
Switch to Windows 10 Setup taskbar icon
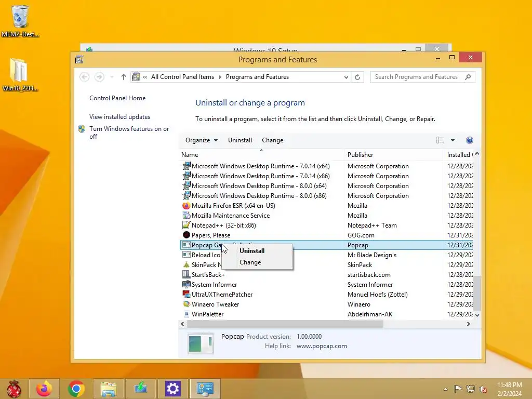tap(140, 389)
